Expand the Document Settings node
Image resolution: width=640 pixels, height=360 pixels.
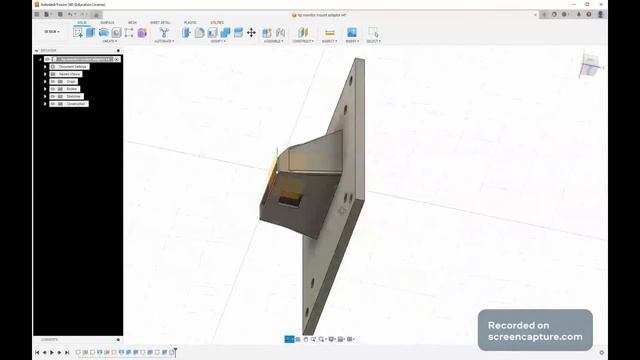coord(45,67)
